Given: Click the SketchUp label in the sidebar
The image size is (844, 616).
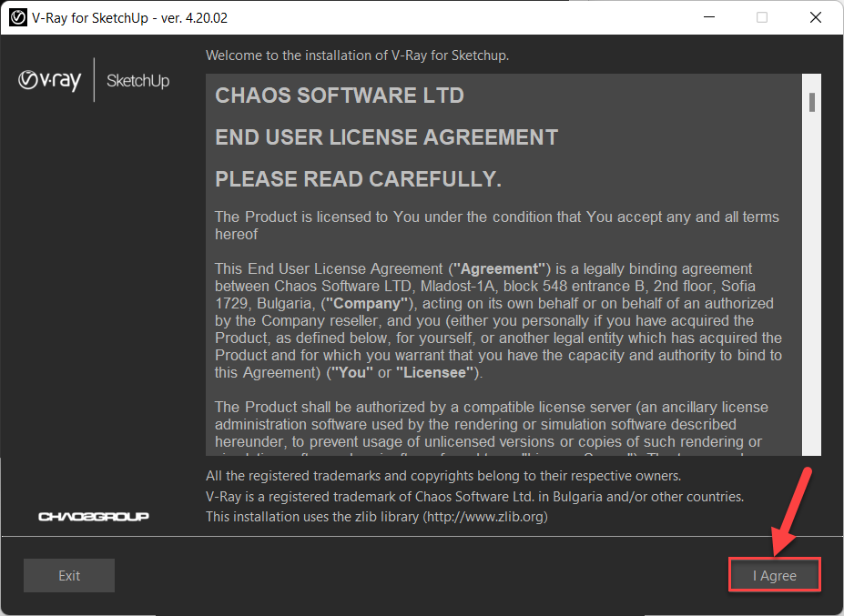Looking at the screenshot, I should point(137,81).
